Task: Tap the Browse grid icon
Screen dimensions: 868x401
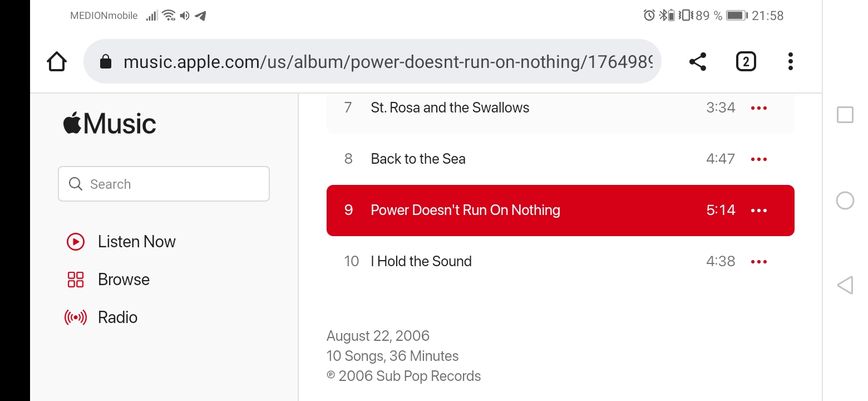Action: click(76, 280)
